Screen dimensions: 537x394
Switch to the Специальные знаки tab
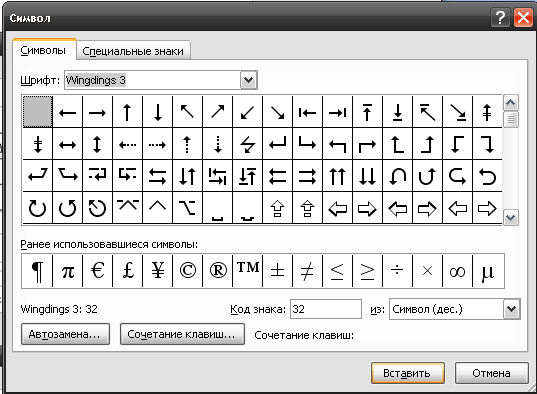point(133,51)
